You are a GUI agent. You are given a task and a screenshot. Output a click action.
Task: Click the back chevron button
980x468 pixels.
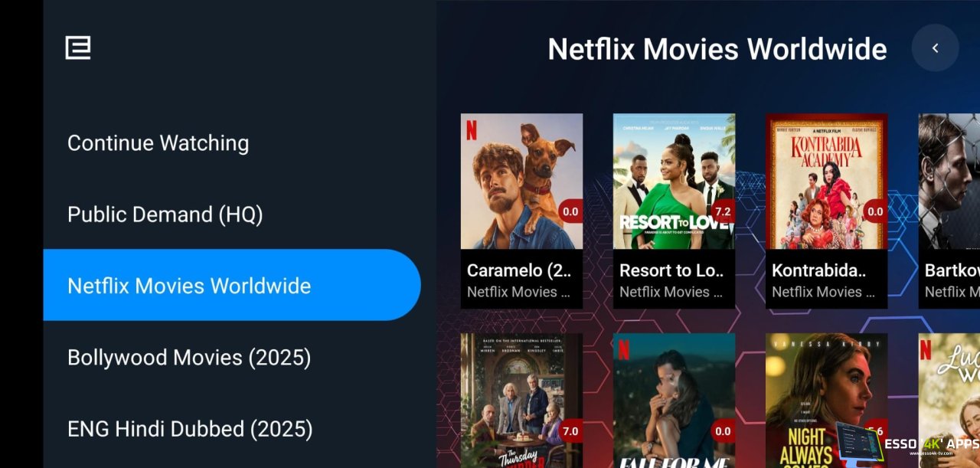[935, 48]
